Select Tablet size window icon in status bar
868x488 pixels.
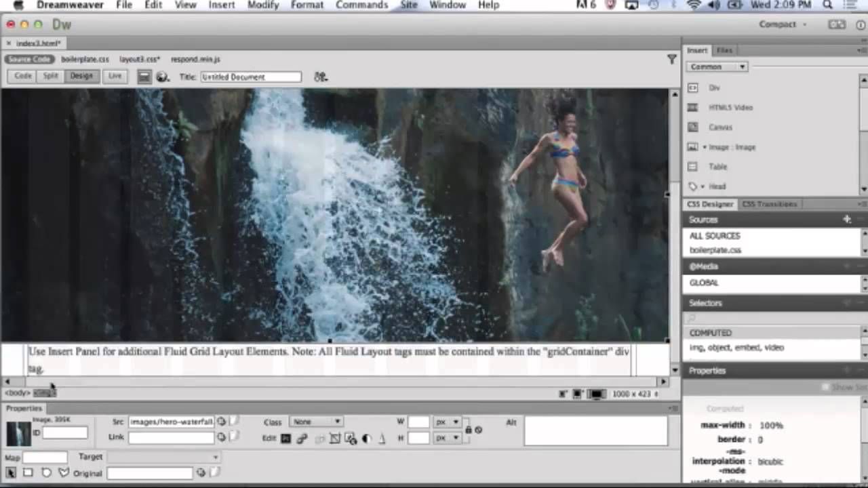(578, 394)
